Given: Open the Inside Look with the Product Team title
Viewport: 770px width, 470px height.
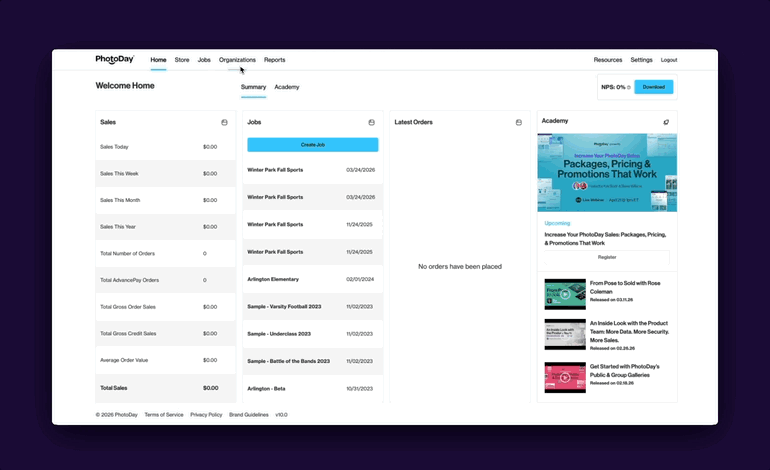Looking at the screenshot, I should 629,332.
